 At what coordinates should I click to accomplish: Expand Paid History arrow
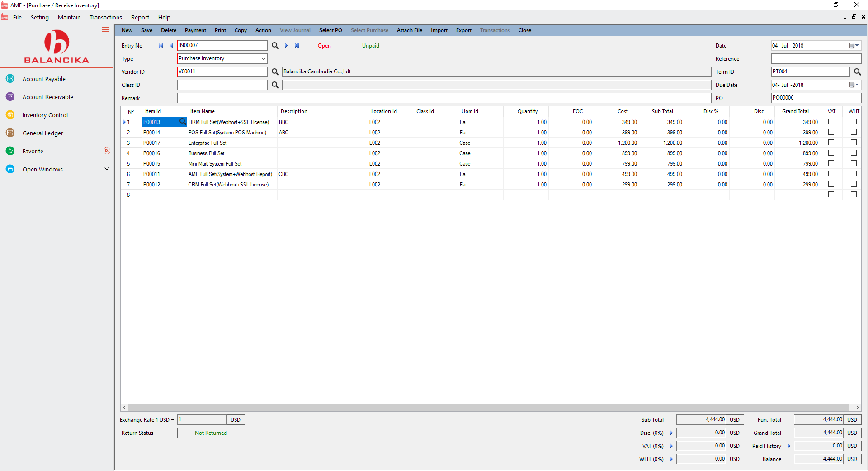[x=789, y=446]
